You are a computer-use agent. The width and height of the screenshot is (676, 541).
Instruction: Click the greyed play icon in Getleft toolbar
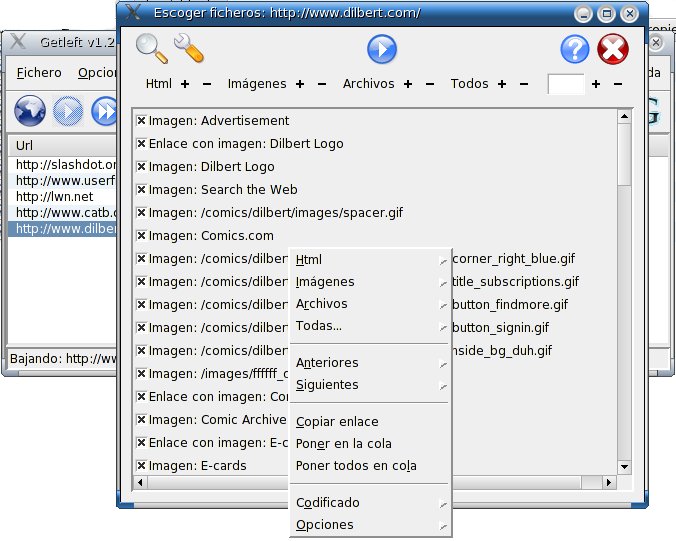[x=68, y=111]
